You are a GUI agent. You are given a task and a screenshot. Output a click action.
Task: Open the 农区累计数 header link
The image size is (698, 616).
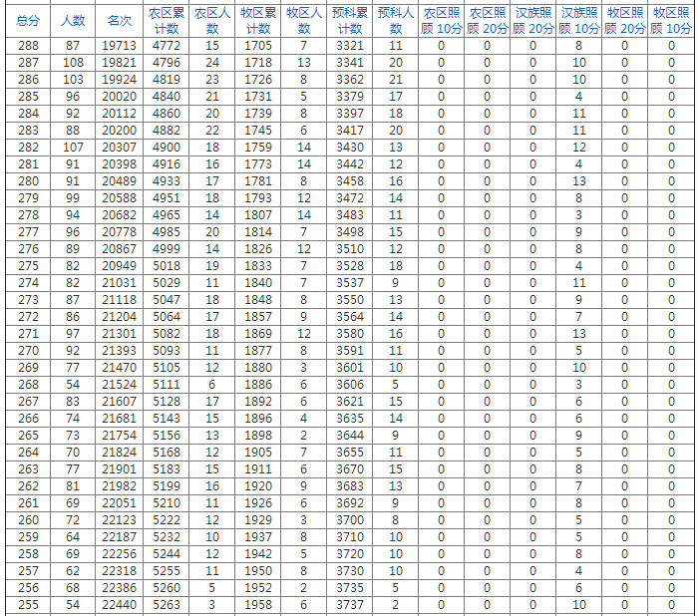click(x=167, y=20)
